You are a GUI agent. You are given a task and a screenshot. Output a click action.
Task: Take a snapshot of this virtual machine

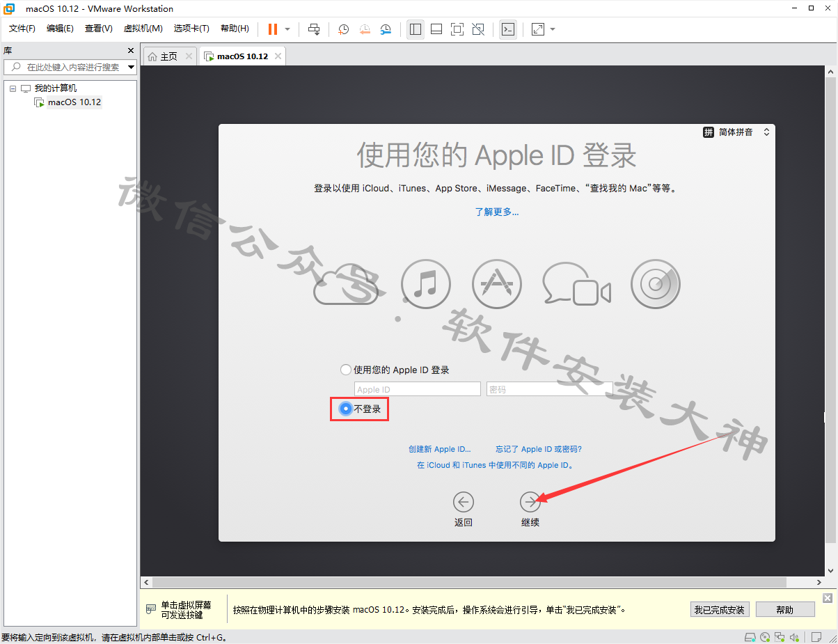point(343,29)
